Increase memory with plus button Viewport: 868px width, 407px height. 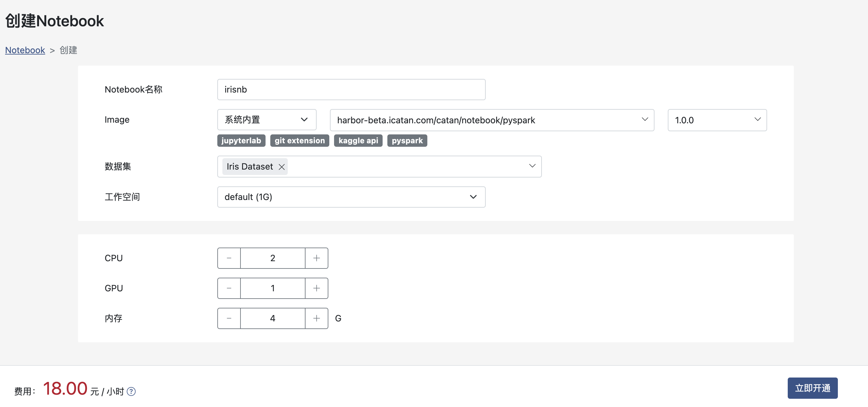(x=316, y=318)
